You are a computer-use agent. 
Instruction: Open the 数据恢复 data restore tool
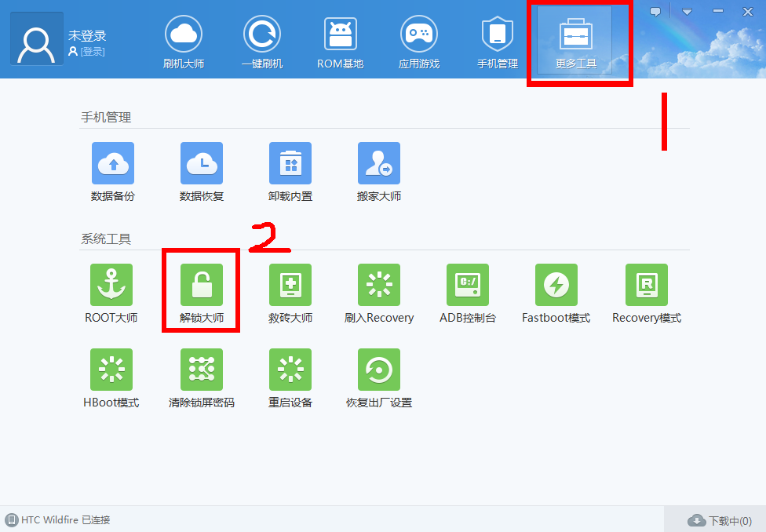pos(201,163)
